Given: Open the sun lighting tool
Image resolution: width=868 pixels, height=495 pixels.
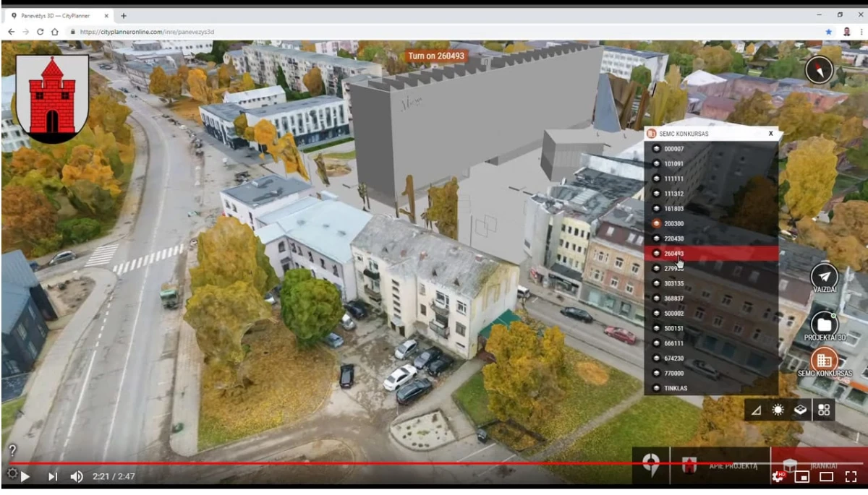Looking at the screenshot, I should tap(778, 410).
